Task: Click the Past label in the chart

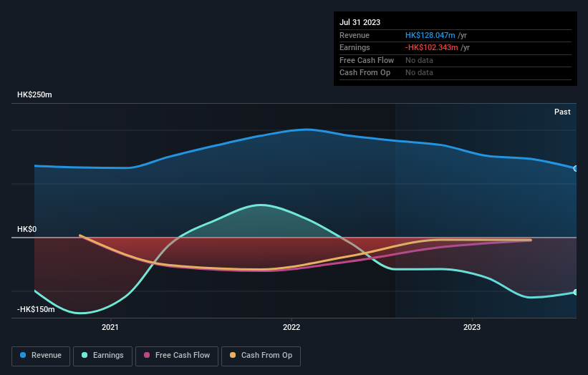Action: 562,112
